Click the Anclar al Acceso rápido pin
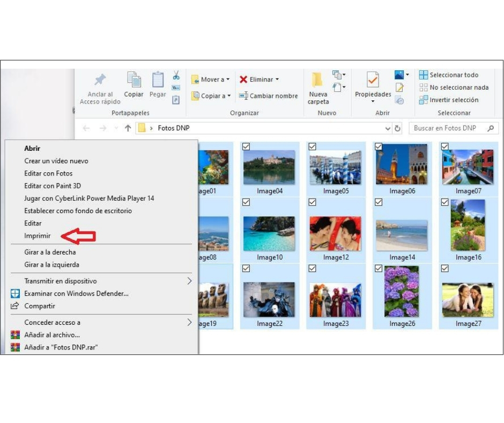Image resolution: width=504 pixels, height=423 pixels. (x=100, y=81)
